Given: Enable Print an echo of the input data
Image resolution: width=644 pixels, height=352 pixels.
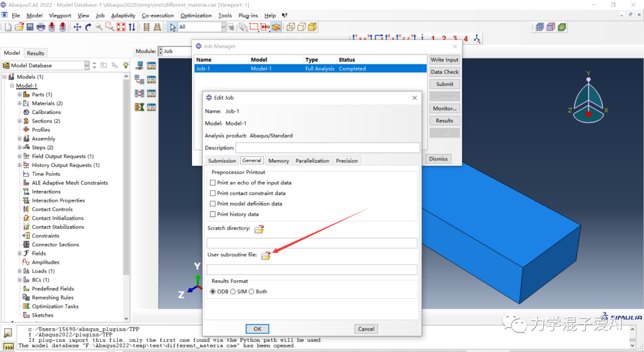Looking at the screenshot, I should (x=213, y=183).
